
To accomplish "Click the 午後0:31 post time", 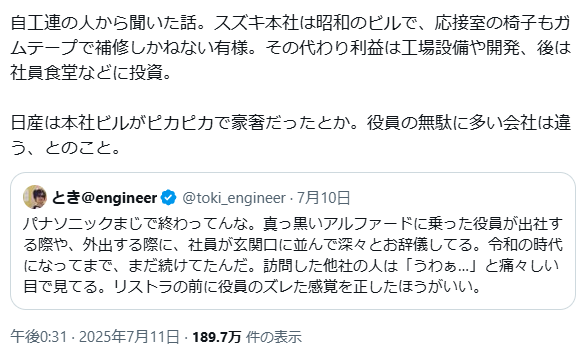I will (x=38, y=337).
